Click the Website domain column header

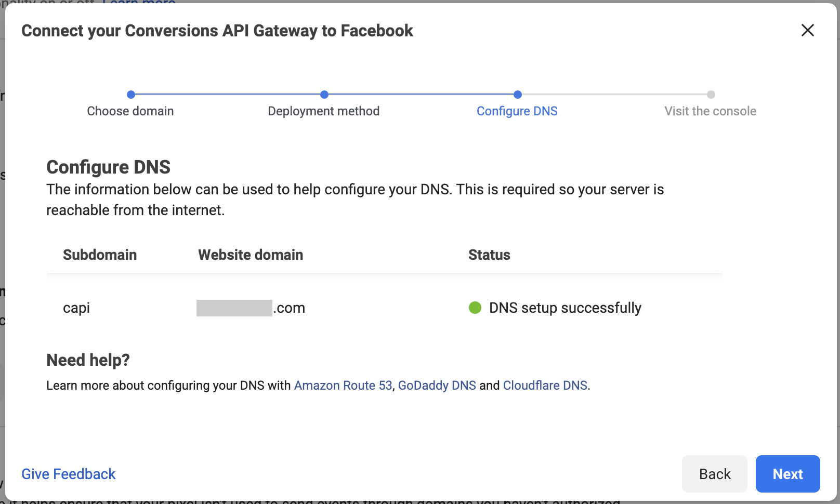tap(251, 255)
